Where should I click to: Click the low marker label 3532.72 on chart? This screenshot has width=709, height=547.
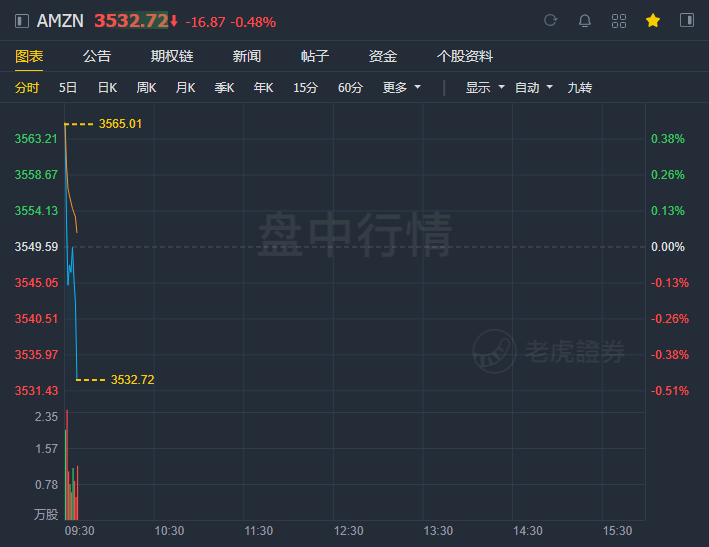(132, 380)
